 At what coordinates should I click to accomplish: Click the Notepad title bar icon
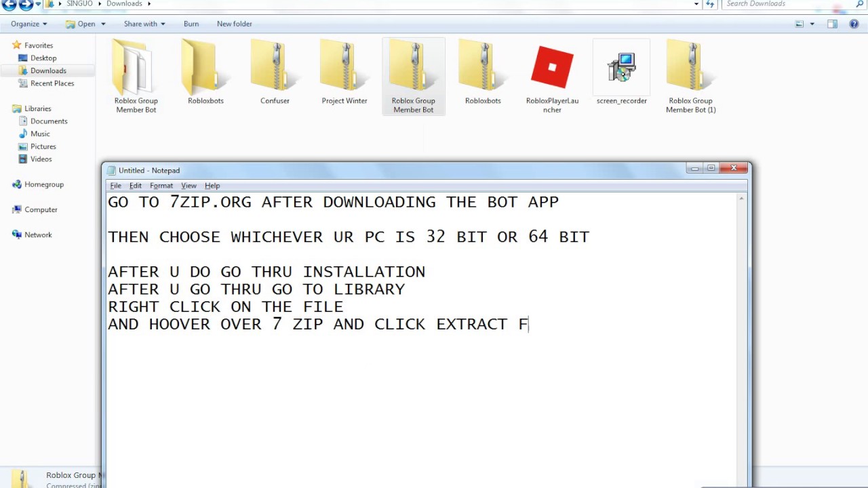(x=112, y=170)
